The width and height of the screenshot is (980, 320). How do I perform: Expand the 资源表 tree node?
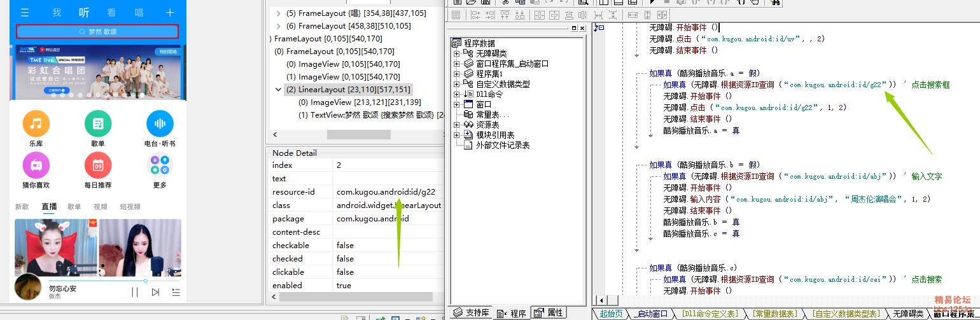click(456, 125)
